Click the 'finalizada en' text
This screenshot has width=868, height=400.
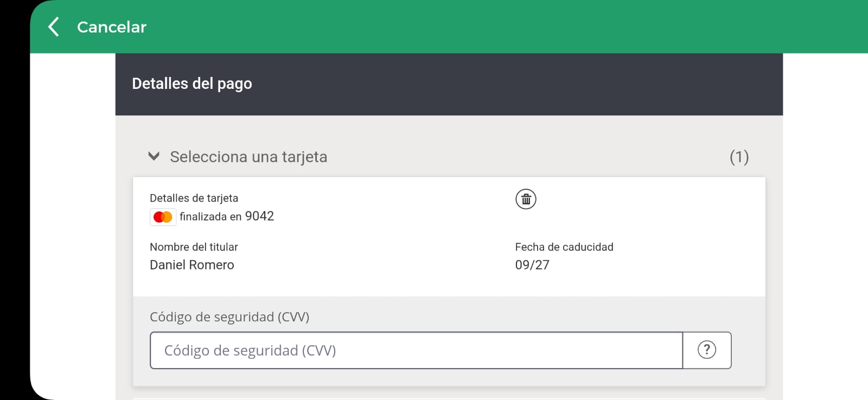tap(210, 217)
